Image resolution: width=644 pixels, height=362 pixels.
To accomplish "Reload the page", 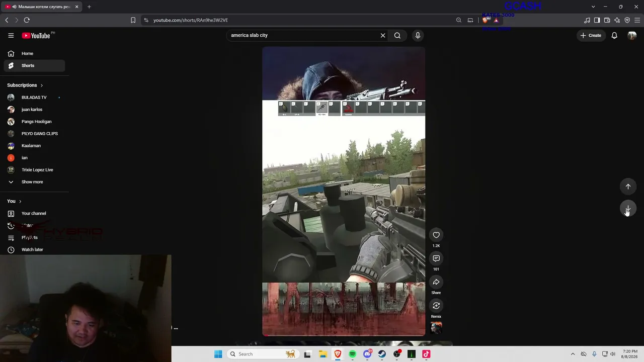I will (27, 20).
